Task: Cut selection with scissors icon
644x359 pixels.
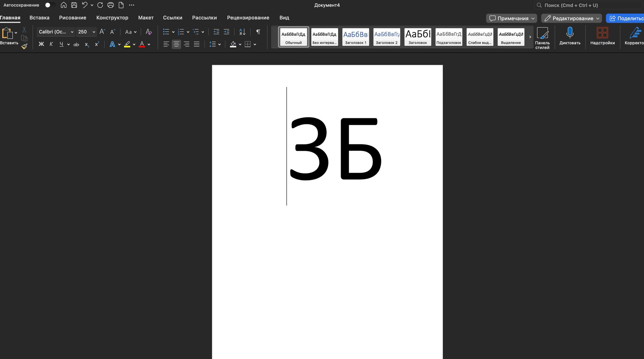Action: 24,30
